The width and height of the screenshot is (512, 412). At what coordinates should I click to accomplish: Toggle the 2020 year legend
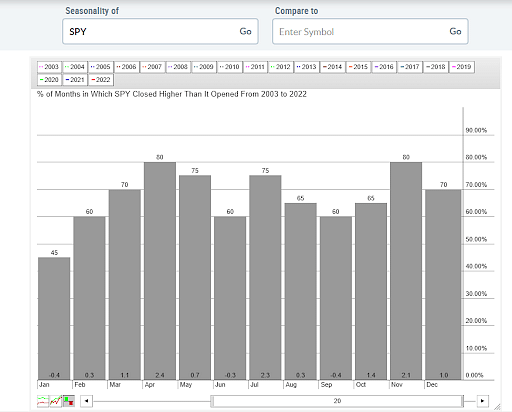coord(49,80)
